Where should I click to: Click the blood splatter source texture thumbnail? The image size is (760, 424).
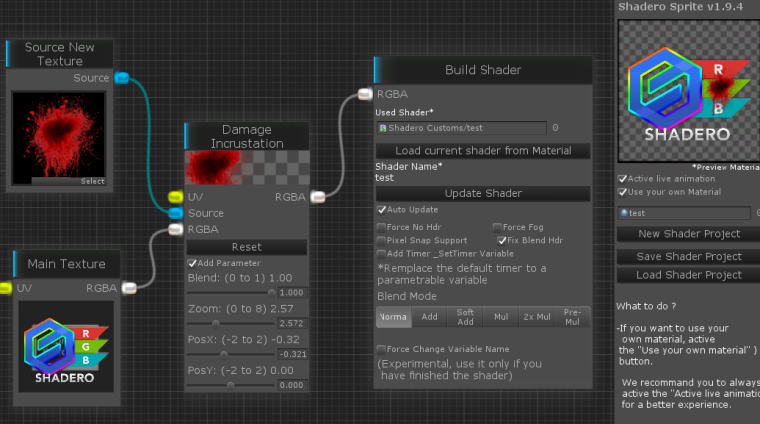click(x=59, y=139)
